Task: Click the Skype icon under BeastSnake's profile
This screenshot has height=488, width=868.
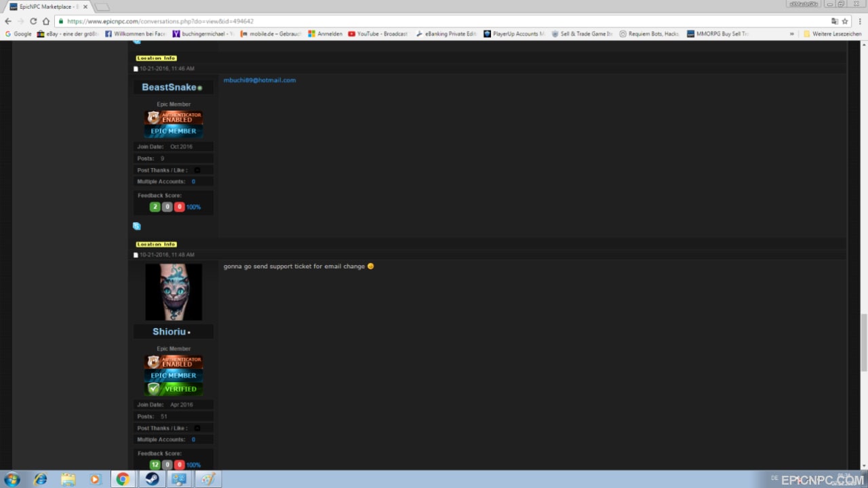Action: (x=136, y=226)
